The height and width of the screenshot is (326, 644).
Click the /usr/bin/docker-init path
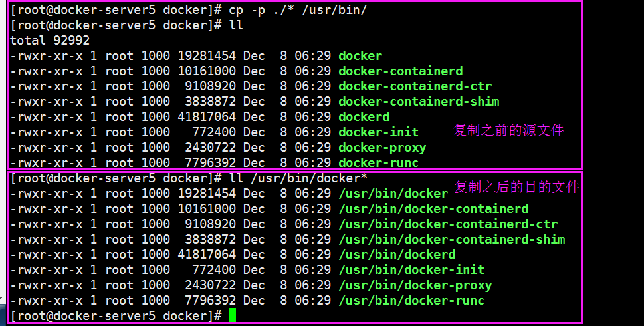(x=411, y=270)
